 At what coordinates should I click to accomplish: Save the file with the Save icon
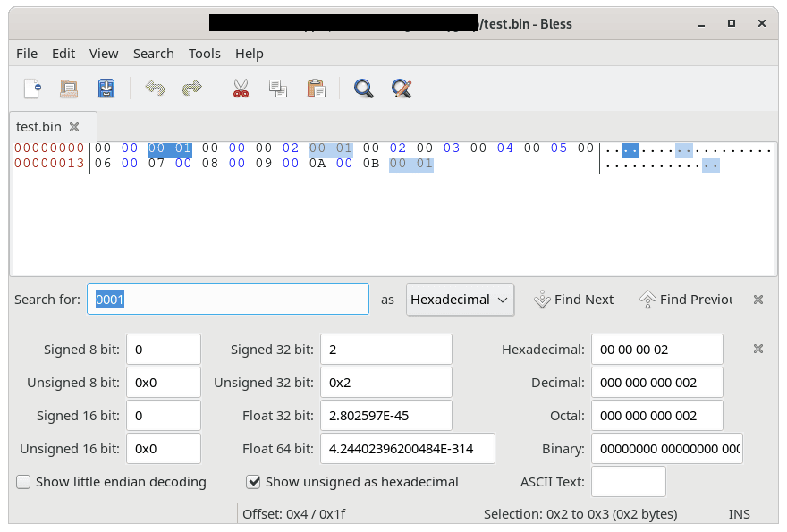[x=106, y=89]
